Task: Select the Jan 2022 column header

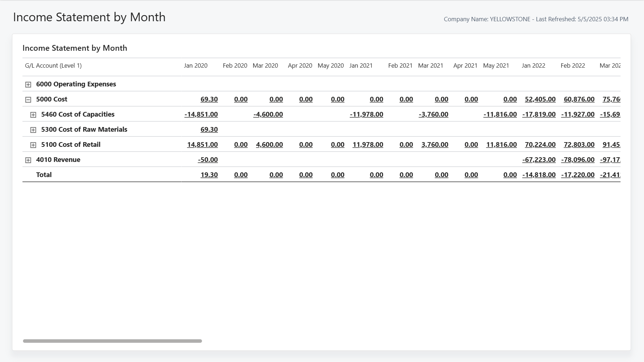Action: pos(533,65)
